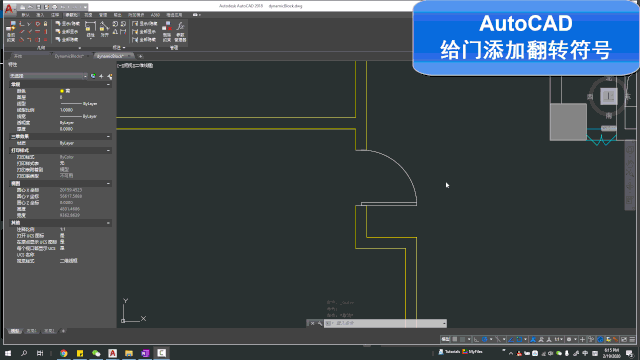Select the Tangent constraint icon
This screenshot has height=360, width=640.
pos(22,40)
